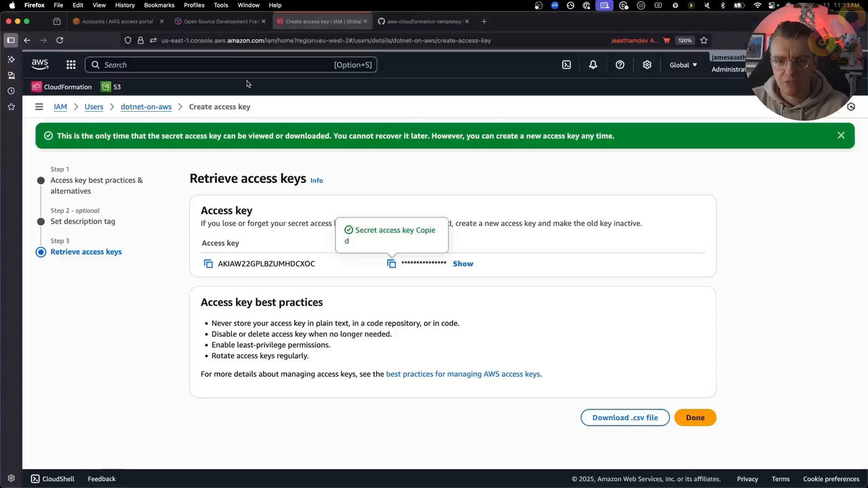Open the Info link beside Retrieve access keys

(x=317, y=180)
